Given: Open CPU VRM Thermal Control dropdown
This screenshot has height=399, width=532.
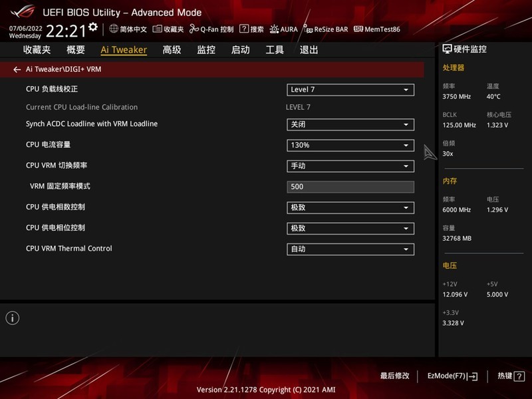Looking at the screenshot, I should pyautogui.click(x=350, y=249).
